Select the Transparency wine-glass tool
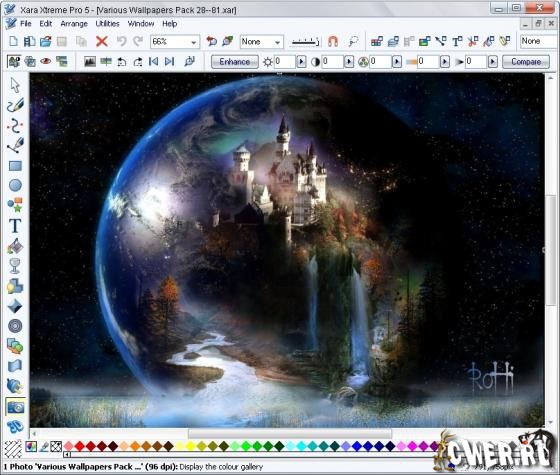Viewport: 560px width, 475px height. (x=15, y=266)
